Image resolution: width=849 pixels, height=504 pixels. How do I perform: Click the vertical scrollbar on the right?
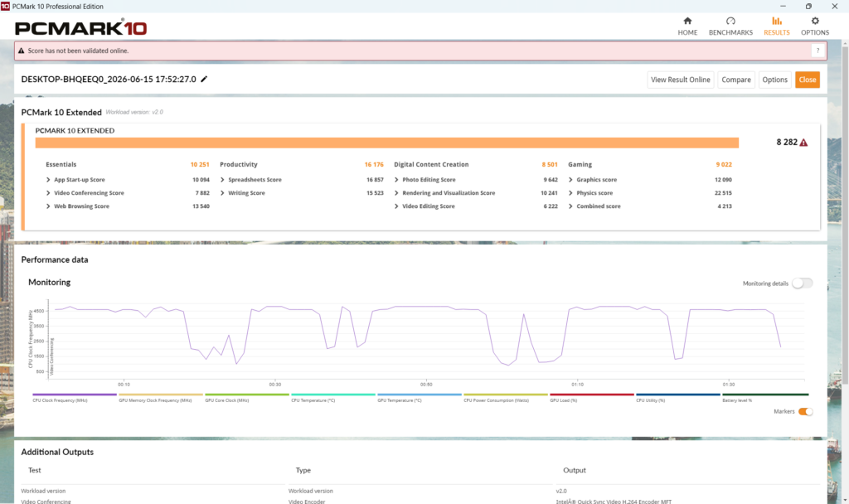tap(845, 216)
